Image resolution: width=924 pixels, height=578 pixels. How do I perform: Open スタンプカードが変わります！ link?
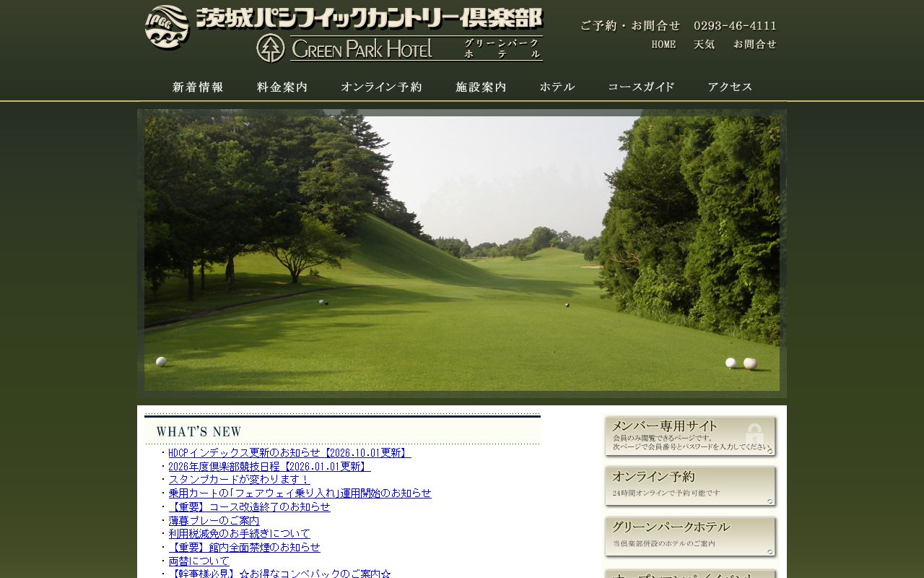239,480
